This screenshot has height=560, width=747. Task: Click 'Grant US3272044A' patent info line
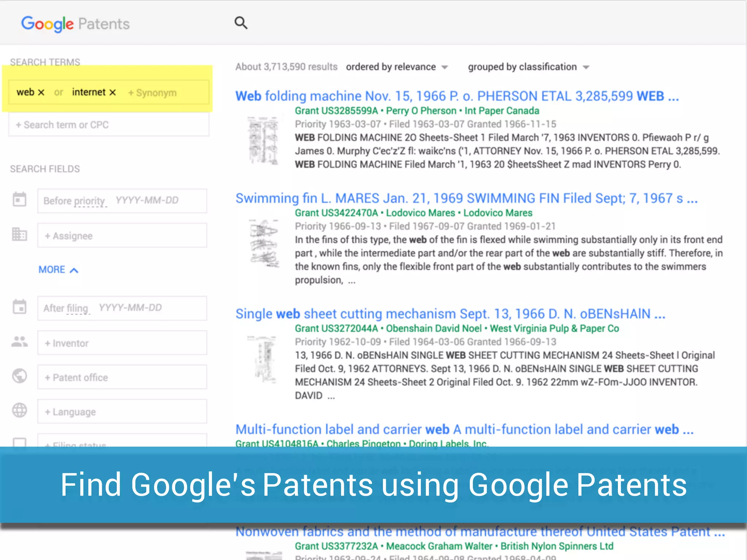click(x=457, y=328)
